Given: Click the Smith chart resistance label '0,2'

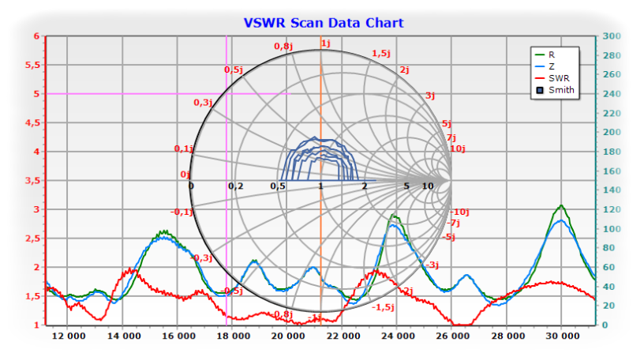Looking at the screenshot, I should [236, 186].
